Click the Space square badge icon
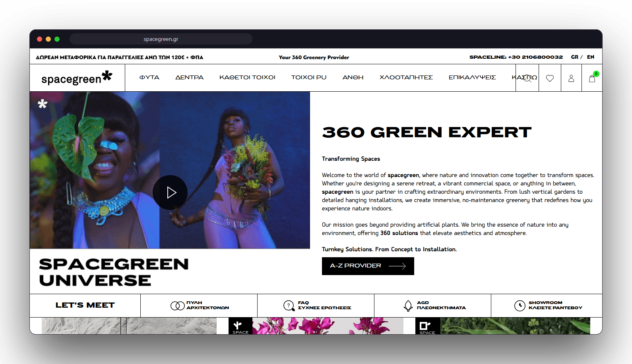Screen dimensions: 632x364 coord(427,326)
